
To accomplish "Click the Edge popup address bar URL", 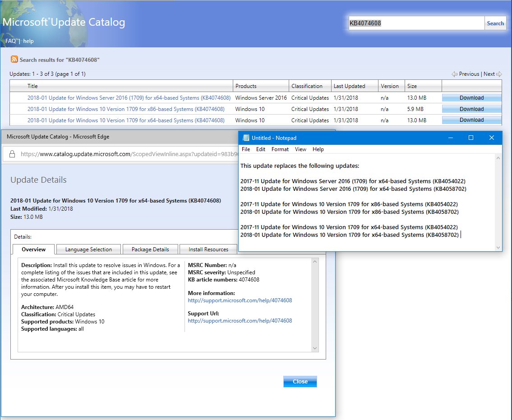I will pyautogui.click(x=129, y=154).
